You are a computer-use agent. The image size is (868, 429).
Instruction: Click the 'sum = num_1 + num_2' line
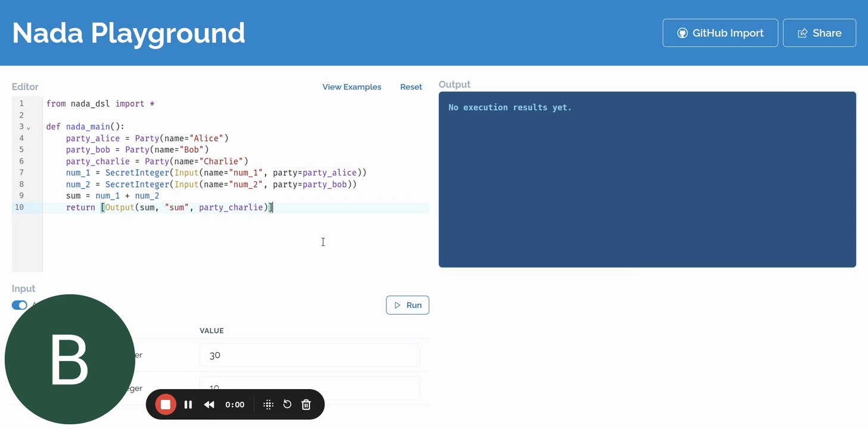pyautogui.click(x=113, y=196)
